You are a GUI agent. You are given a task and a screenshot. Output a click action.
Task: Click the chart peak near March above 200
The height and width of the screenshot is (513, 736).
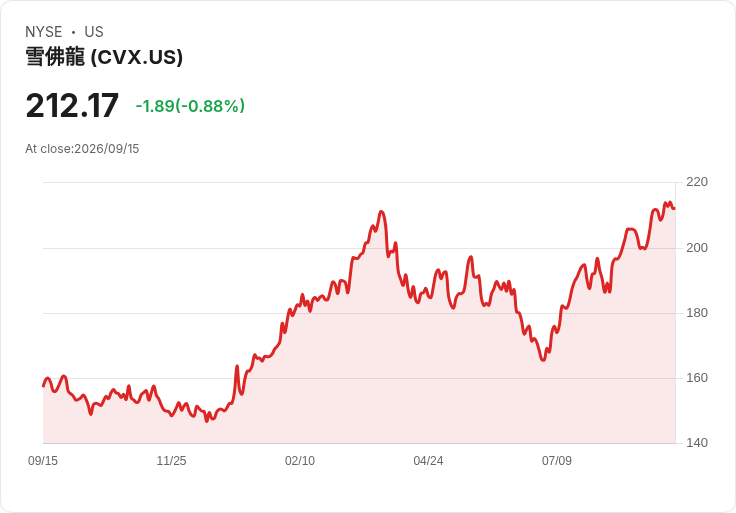(381, 212)
